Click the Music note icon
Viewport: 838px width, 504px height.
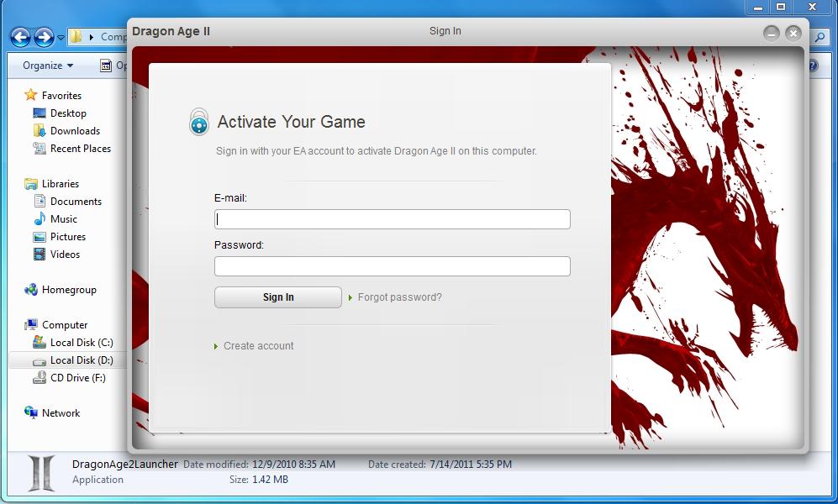[39, 219]
